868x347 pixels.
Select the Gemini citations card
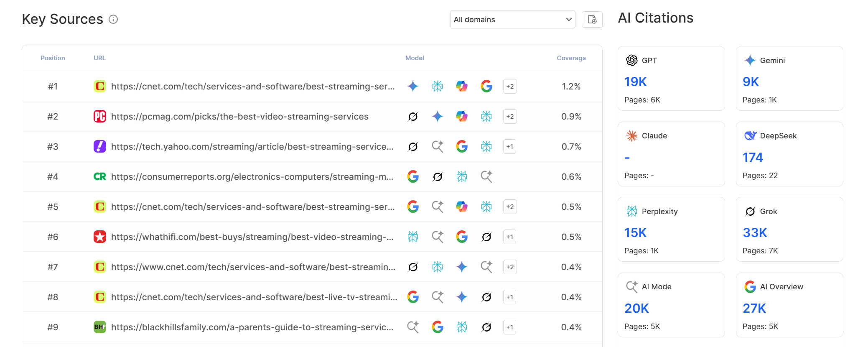[789, 78]
